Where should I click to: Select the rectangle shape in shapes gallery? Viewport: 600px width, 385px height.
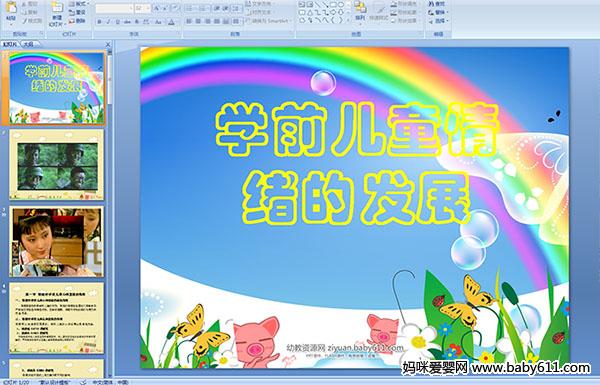(x=333, y=5)
